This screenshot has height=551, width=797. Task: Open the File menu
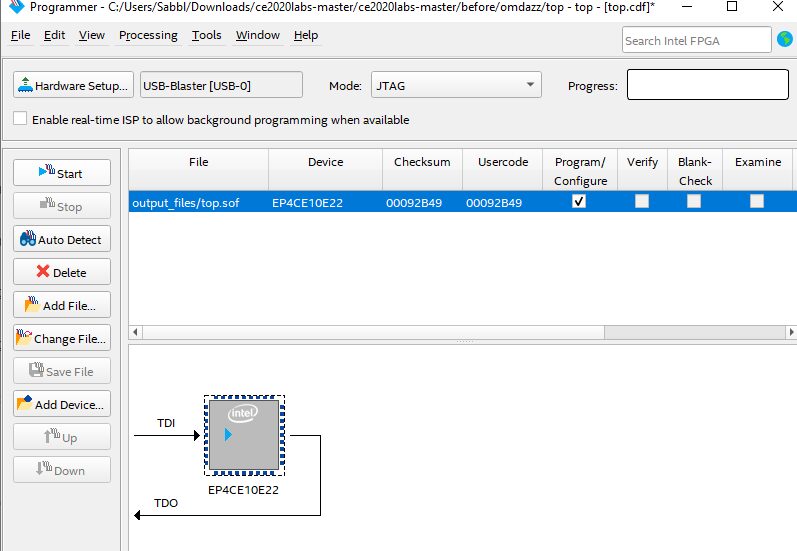(20, 35)
